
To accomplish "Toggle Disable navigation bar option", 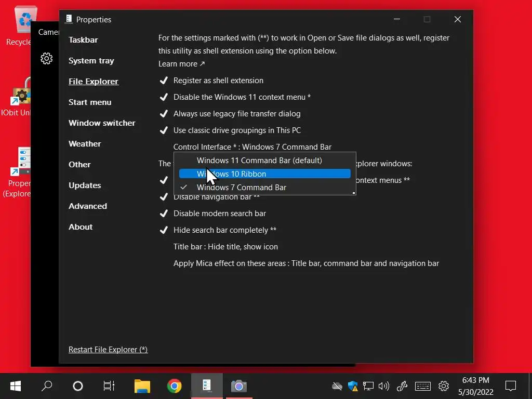I will (209, 197).
